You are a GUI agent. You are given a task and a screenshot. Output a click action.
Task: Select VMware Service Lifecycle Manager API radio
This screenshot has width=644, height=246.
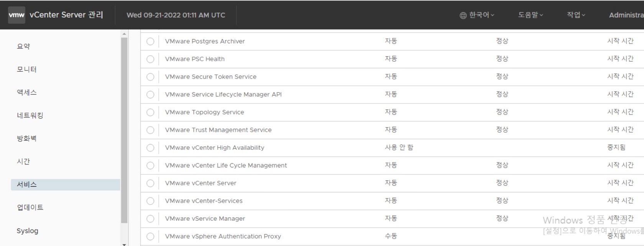coord(150,95)
